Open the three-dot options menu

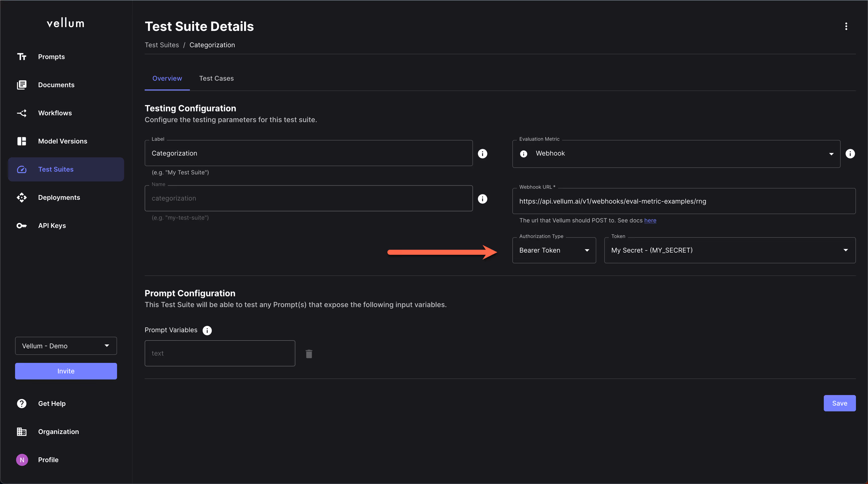coord(846,26)
